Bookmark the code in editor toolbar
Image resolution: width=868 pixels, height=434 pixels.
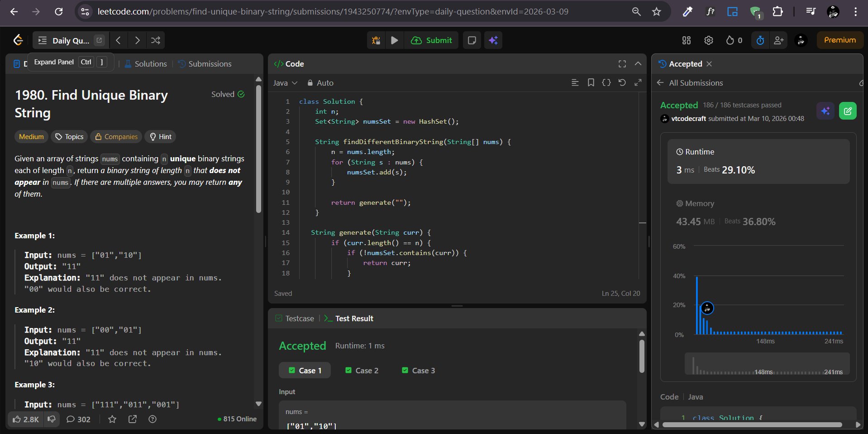coord(591,82)
